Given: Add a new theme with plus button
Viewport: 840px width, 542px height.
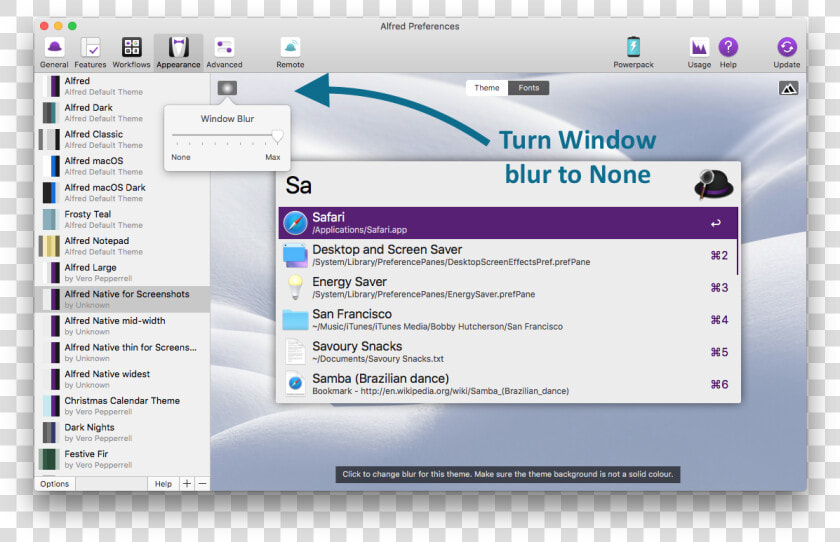Looking at the screenshot, I should click(x=186, y=484).
